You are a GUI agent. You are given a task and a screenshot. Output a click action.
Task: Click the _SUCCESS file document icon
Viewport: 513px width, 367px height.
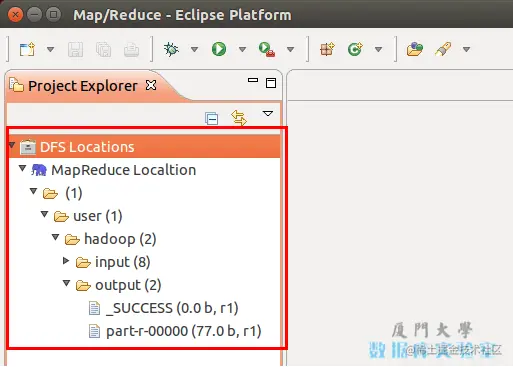coord(94,308)
